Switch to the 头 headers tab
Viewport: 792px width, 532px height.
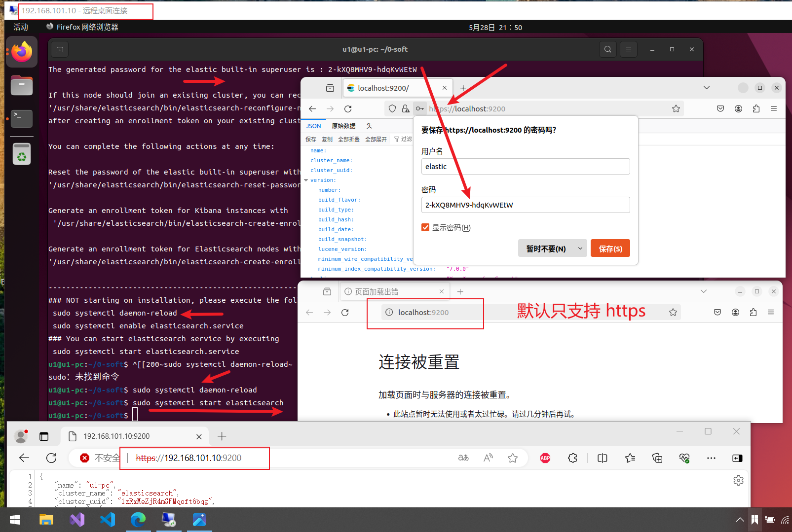click(369, 126)
